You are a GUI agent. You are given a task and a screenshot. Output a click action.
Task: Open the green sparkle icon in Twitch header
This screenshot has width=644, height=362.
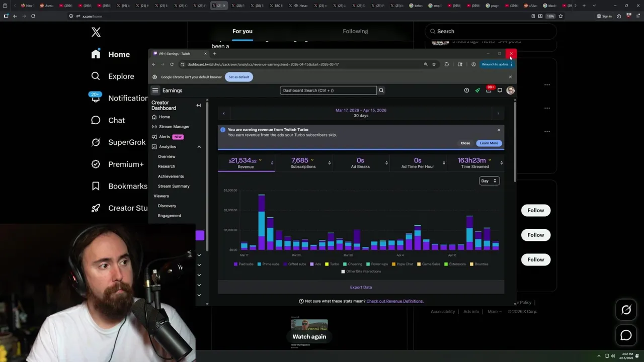pos(477,90)
